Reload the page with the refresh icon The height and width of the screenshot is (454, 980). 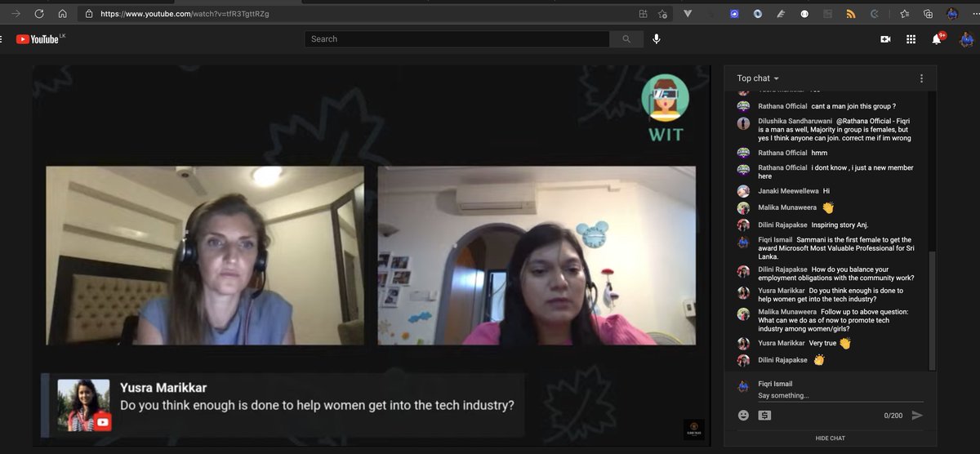pyautogui.click(x=39, y=14)
